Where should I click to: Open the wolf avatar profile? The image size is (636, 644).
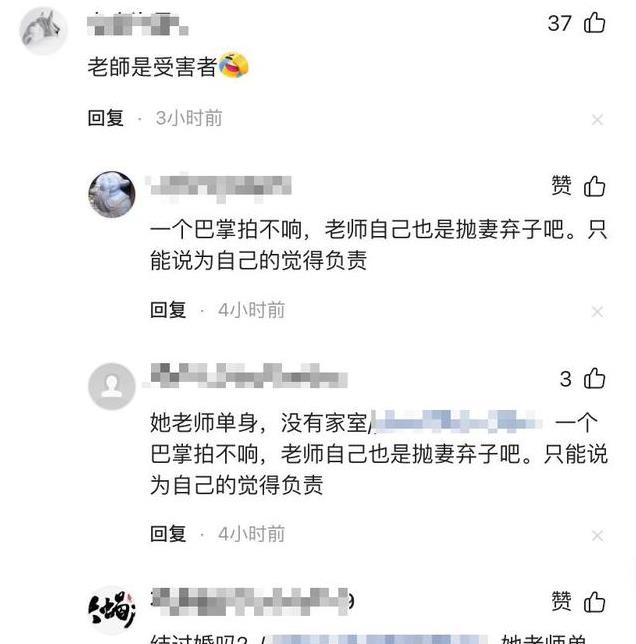(44, 31)
